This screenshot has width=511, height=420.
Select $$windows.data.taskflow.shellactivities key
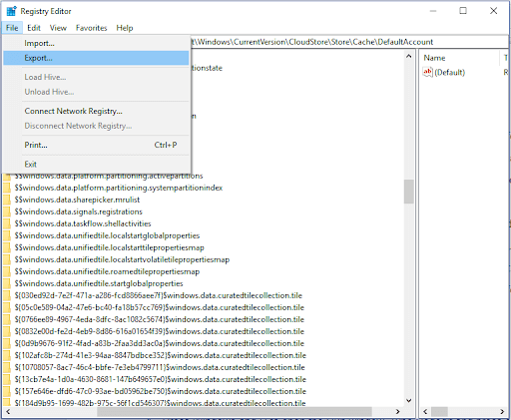point(83,223)
